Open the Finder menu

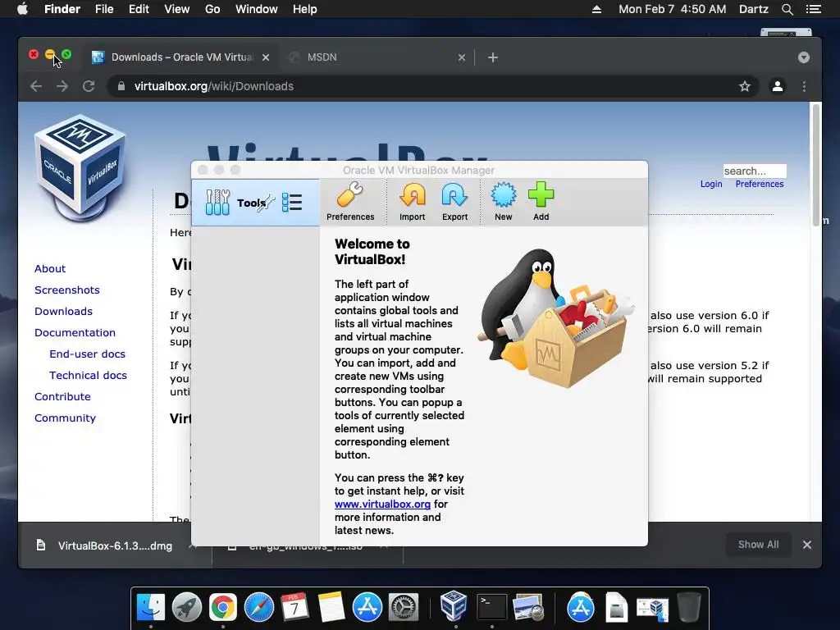(62, 9)
